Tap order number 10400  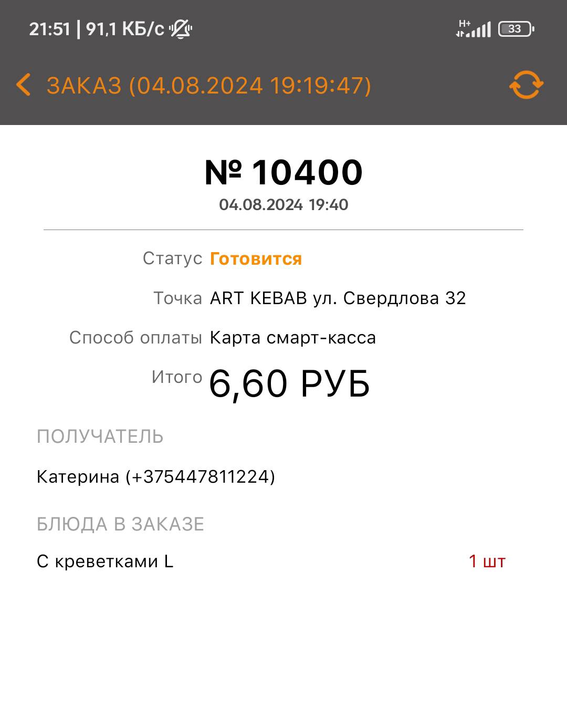click(283, 172)
